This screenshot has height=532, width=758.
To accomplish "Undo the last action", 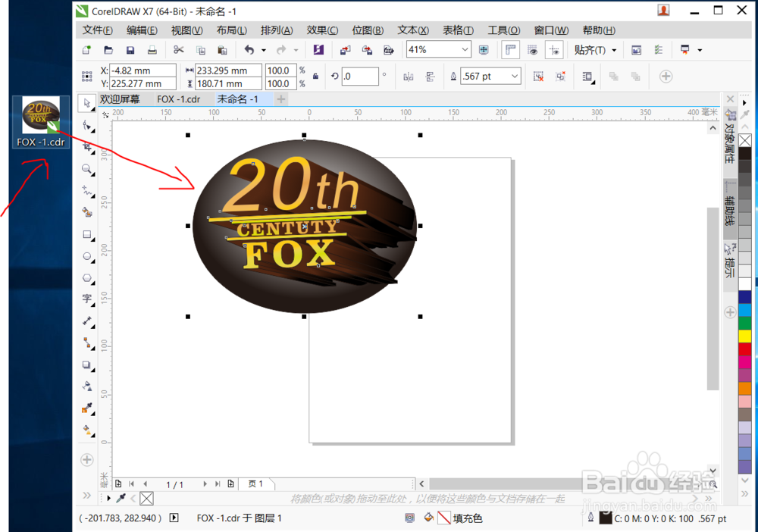I will pyautogui.click(x=249, y=50).
